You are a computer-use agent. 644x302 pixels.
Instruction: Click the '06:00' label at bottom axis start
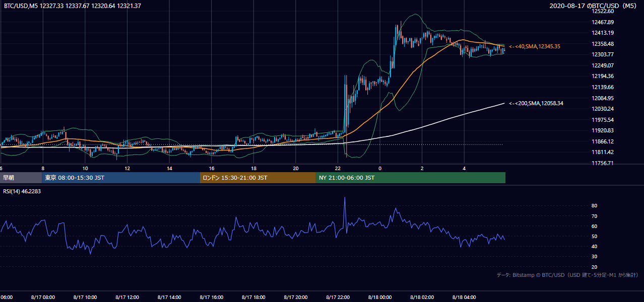tap(7, 297)
